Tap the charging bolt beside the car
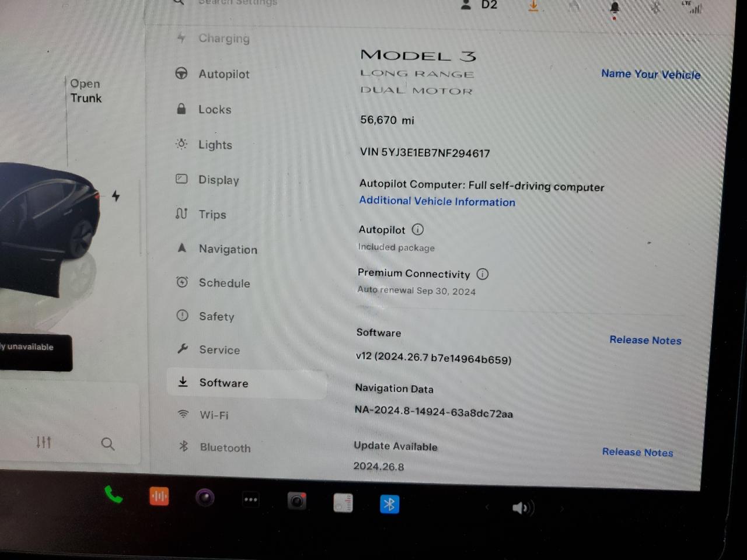 coord(116,196)
